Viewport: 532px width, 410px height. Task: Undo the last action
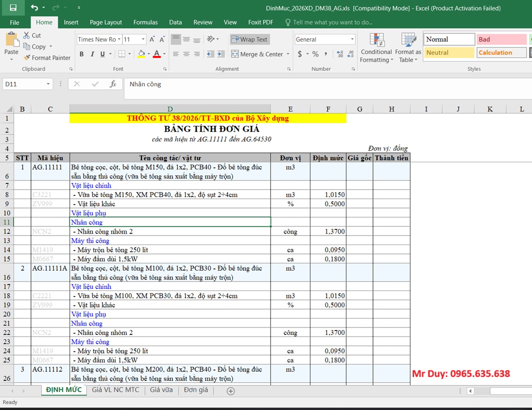34,7
